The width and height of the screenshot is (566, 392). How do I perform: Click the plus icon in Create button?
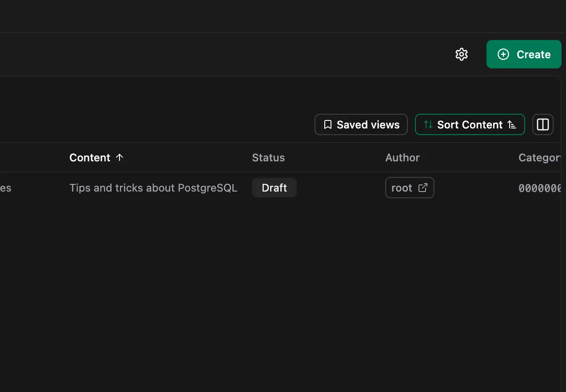(503, 54)
